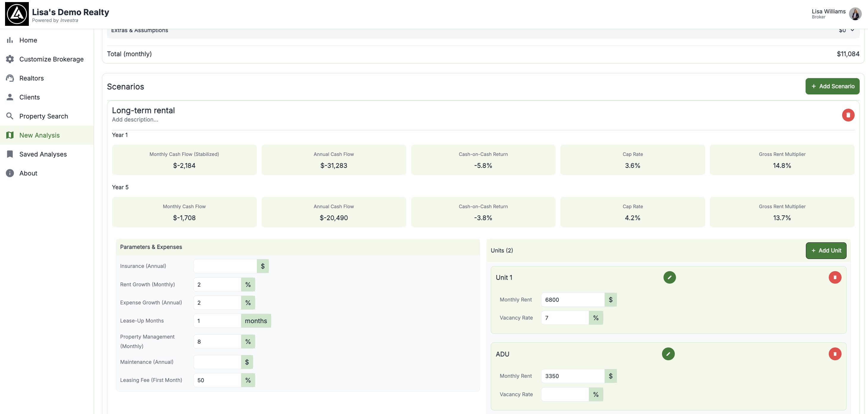Click the Unit 1 Monthly Rent field
The width and height of the screenshot is (868, 414).
point(572,300)
